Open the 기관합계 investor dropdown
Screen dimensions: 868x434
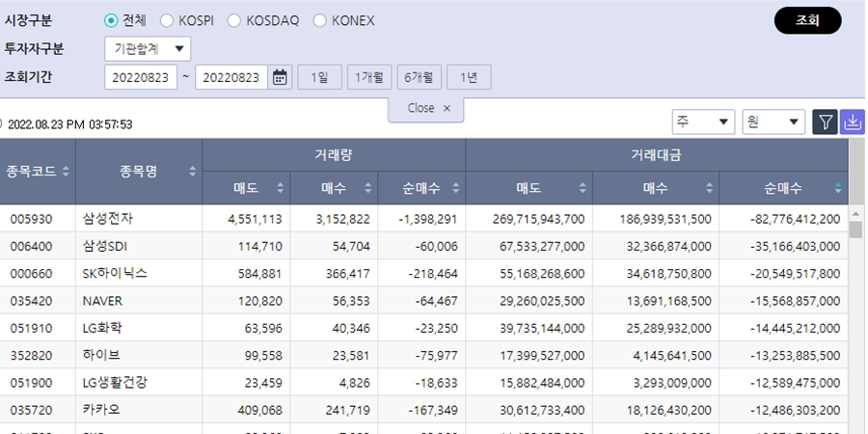click(148, 48)
